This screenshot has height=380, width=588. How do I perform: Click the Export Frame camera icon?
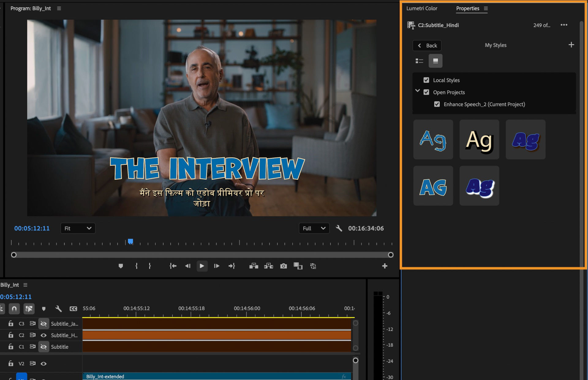pos(284,266)
